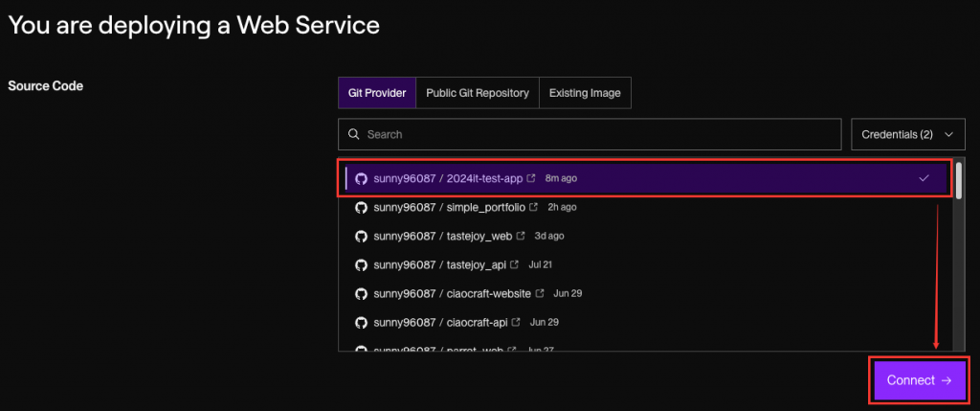Open external link icon for tastejoy_api
Image resolution: width=980 pixels, height=411 pixels.
point(514,264)
